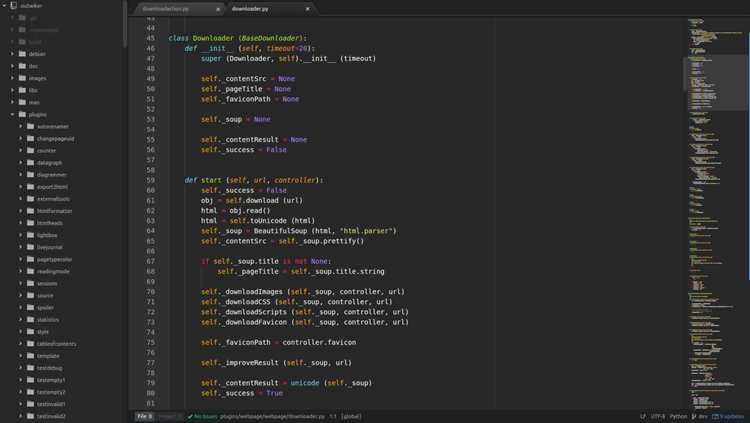Click the testdebug folder icon

tap(31, 367)
